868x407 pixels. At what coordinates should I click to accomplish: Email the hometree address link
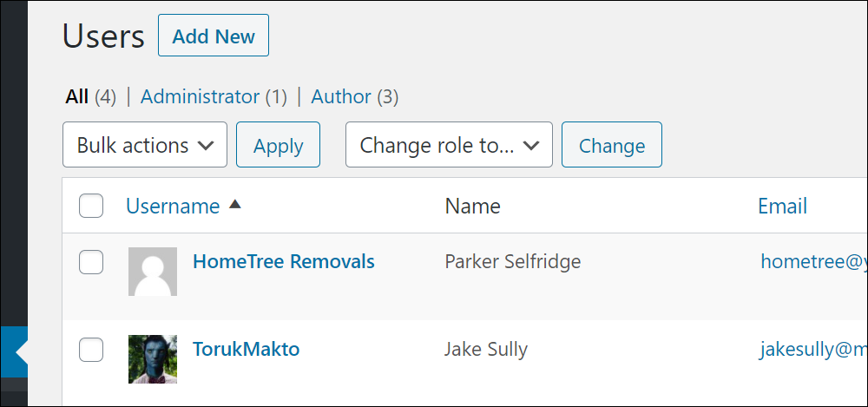click(x=814, y=261)
